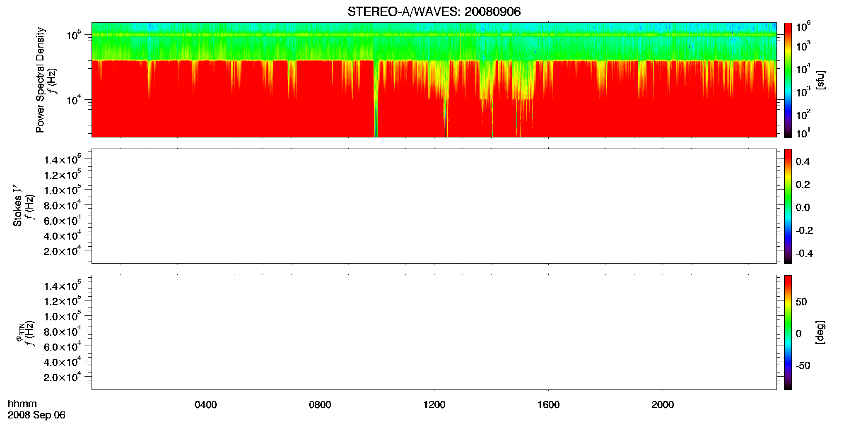Click the 2.0×10^4 tick in Stokes V panel

pos(63,251)
